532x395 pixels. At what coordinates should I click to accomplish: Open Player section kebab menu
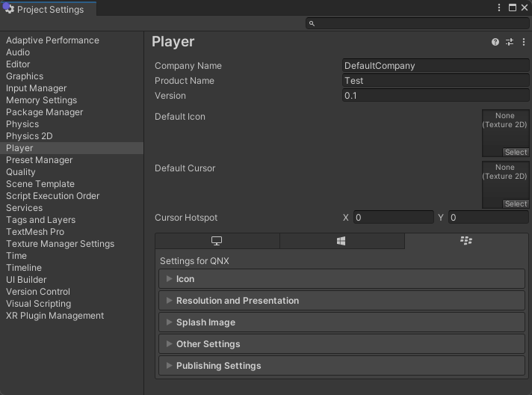524,42
